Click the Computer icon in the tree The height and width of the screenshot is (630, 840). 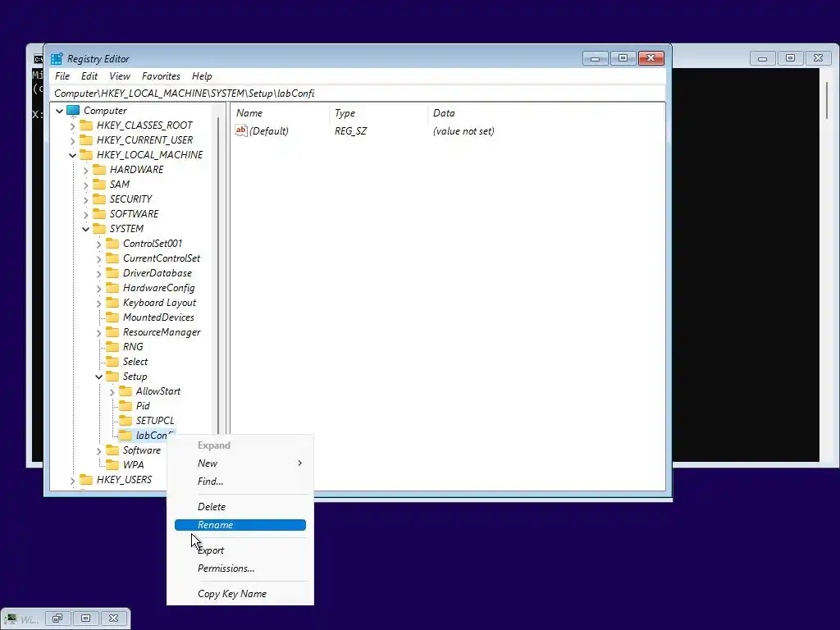73,111
